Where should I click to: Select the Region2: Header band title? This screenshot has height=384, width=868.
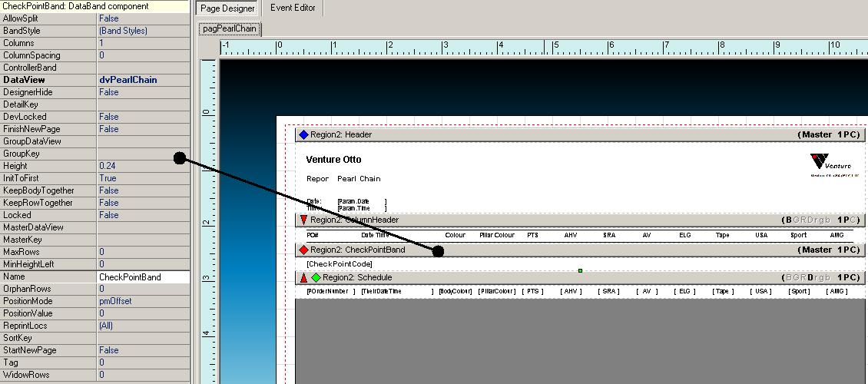click(x=341, y=134)
